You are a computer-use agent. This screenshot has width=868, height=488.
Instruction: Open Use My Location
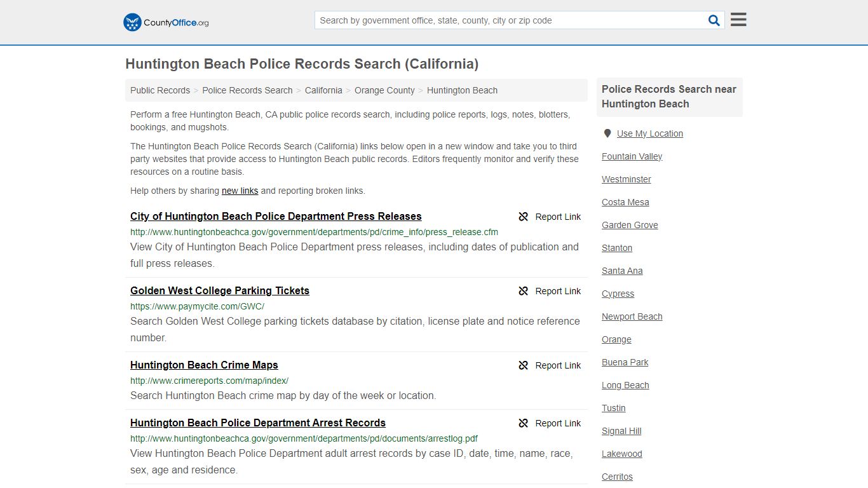pos(650,133)
